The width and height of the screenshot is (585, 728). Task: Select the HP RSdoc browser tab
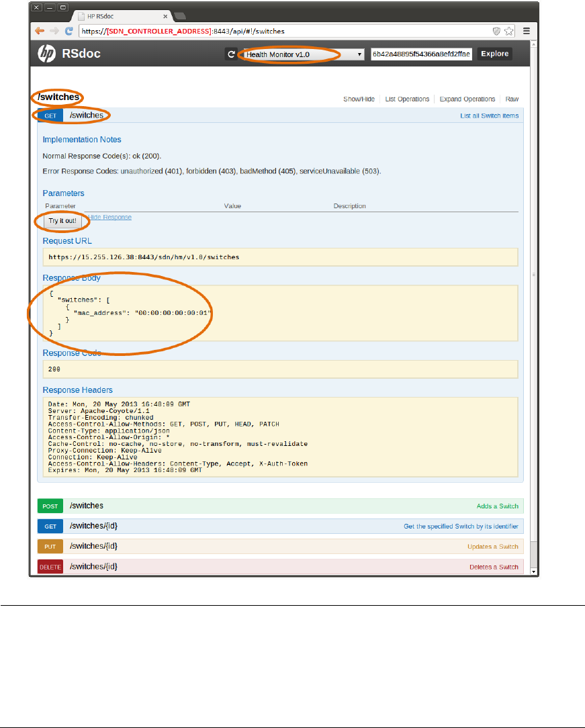coord(122,16)
